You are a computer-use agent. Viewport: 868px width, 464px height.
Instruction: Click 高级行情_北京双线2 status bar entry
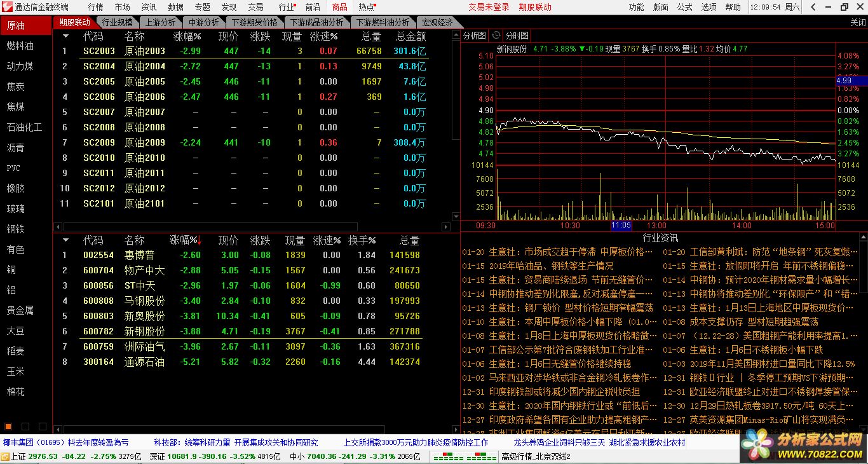[536, 456]
